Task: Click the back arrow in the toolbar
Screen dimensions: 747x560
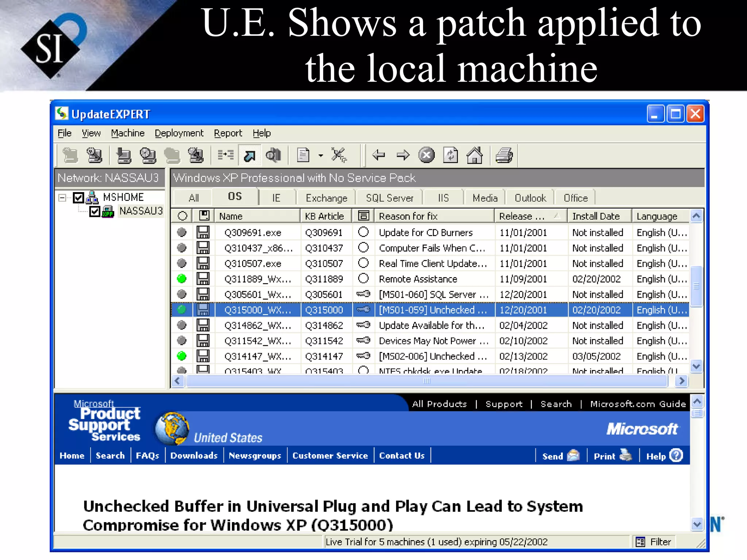Action: coord(379,155)
